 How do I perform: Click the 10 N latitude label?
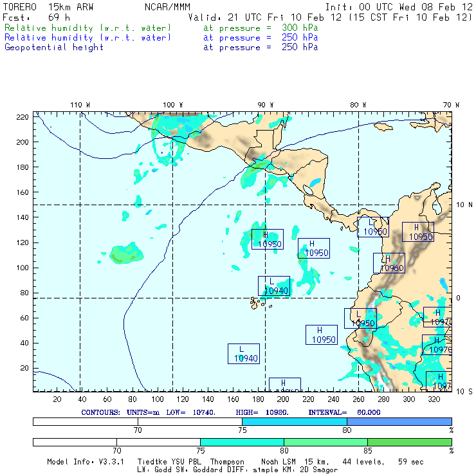[464, 205]
